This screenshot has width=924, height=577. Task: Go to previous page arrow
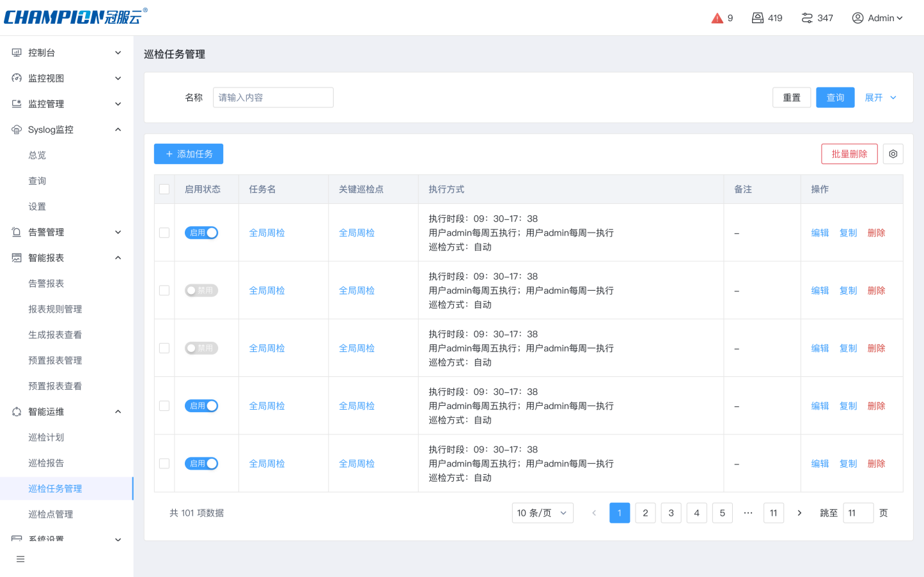[594, 513]
